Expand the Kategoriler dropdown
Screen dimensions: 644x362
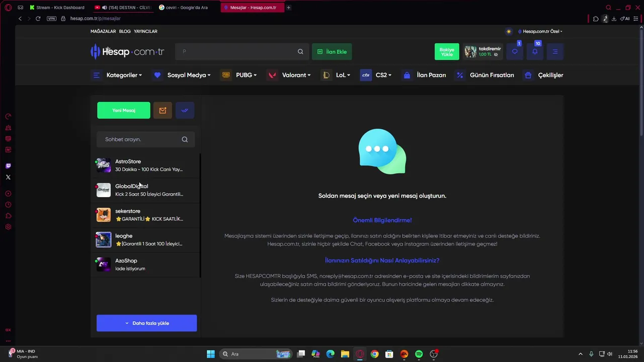click(118, 75)
